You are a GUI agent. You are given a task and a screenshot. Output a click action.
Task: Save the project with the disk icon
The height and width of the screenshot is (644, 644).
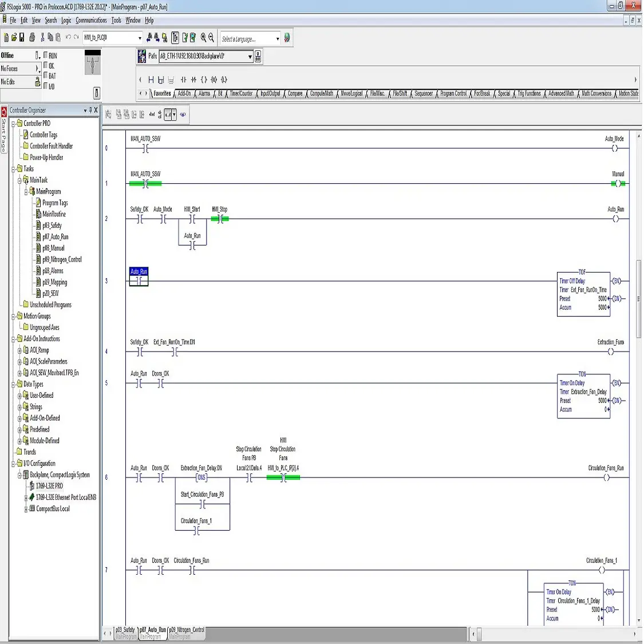[22, 38]
